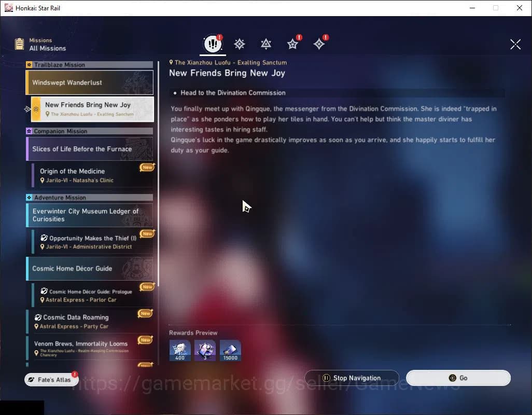Viewport: 532px width, 415px height.
Task: Collapse the Windswept Wanderlust mission group
Action: (x=90, y=82)
